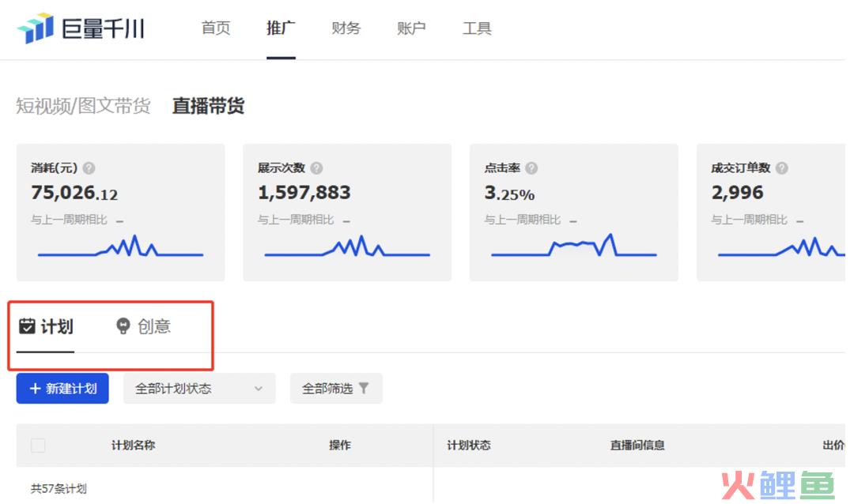This screenshot has height=504, width=854.
Task: Click the funnel icon in 全部筛选
Action: pos(364,388)
